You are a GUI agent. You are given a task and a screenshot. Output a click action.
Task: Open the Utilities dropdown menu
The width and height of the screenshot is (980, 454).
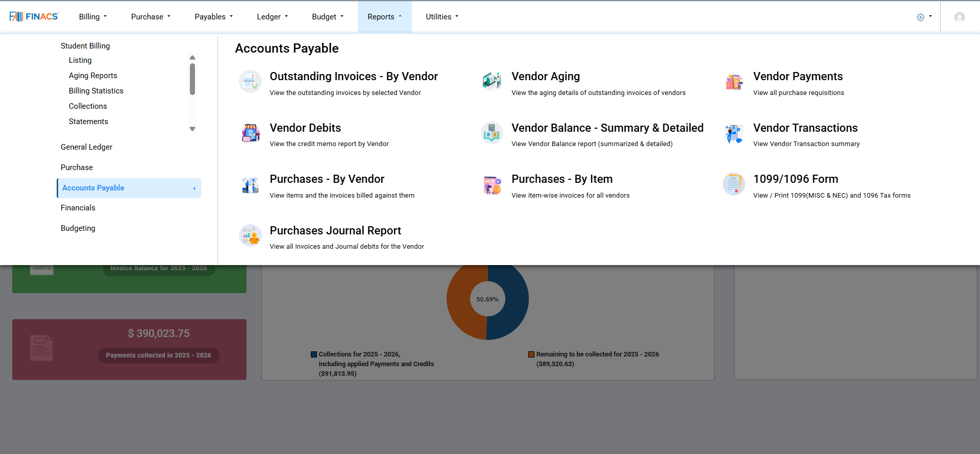pos(442,17)
